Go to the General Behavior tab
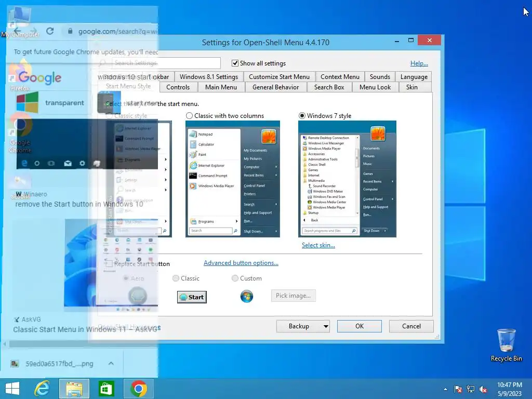This screenshot has height=399, width=532. 275,87
